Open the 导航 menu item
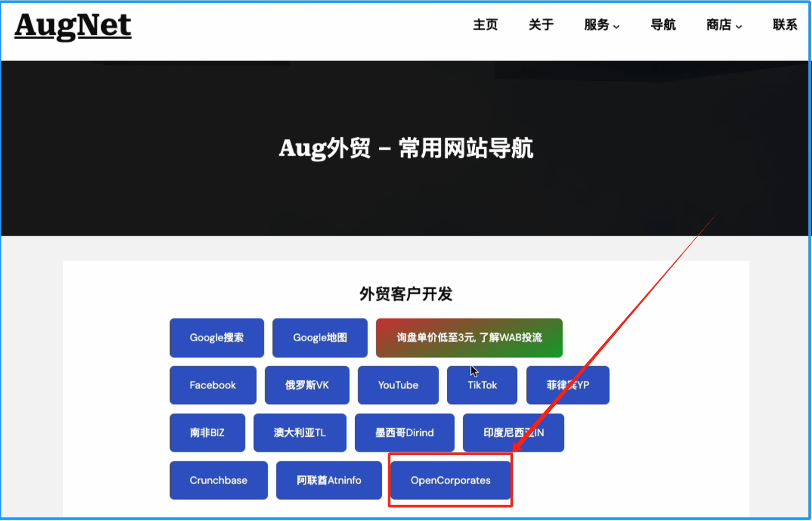Image resolution: width=812 pixels, height=521 pixels. click(x=663, y=24)
